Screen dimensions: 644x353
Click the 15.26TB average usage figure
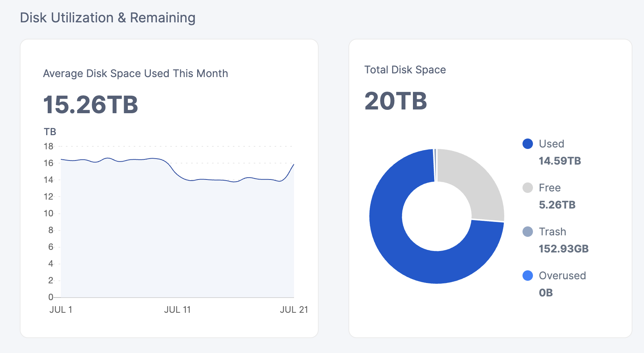click(91, 104)
